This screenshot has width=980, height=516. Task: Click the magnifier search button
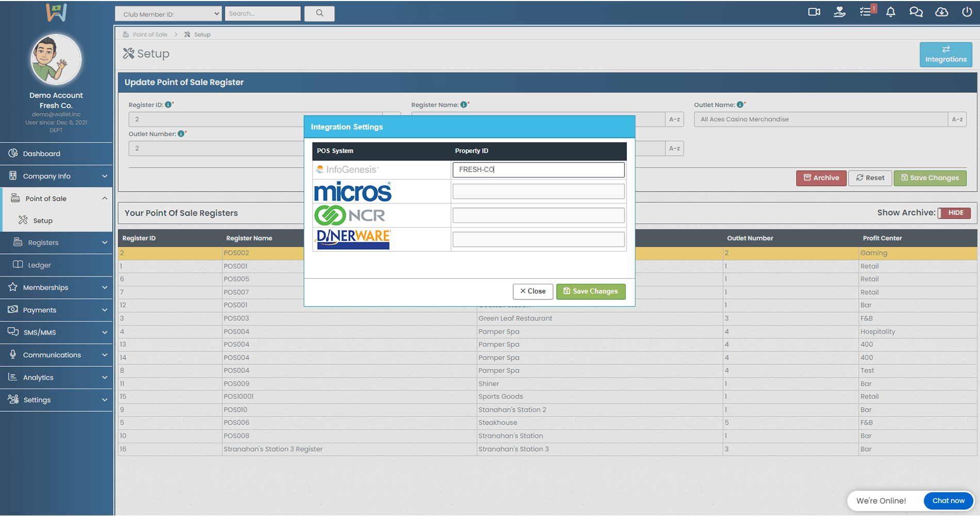319,13
